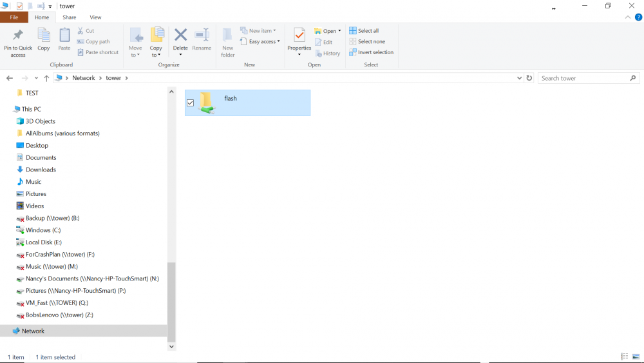Pin folder to Quick access
This screenshot has height=363, width=644.
(x=18, y=43)
